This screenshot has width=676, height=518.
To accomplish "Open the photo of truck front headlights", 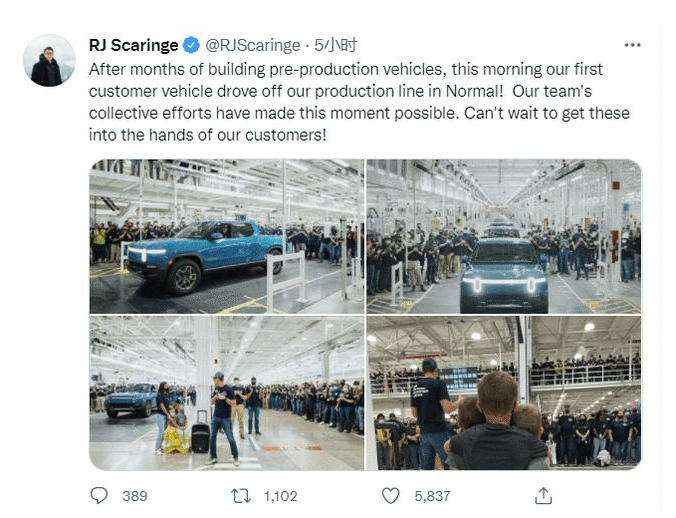I will coord(503,236).
